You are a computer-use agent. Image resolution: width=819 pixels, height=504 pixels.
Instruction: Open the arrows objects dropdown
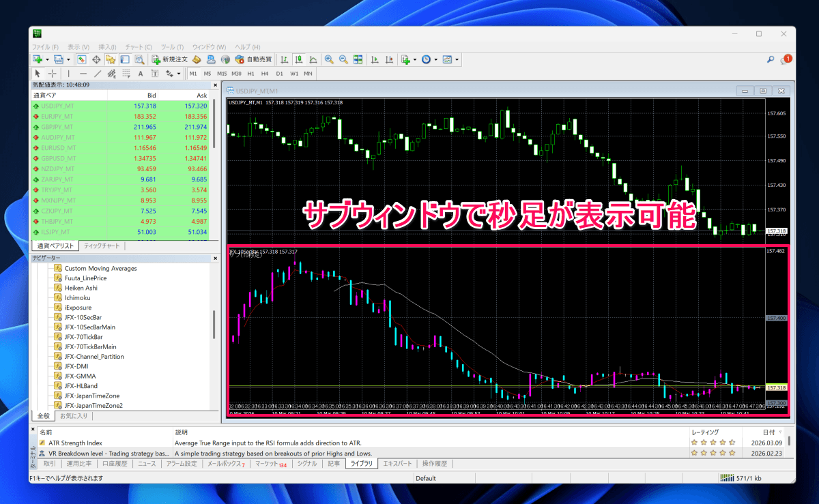click(x=179, y=74)
